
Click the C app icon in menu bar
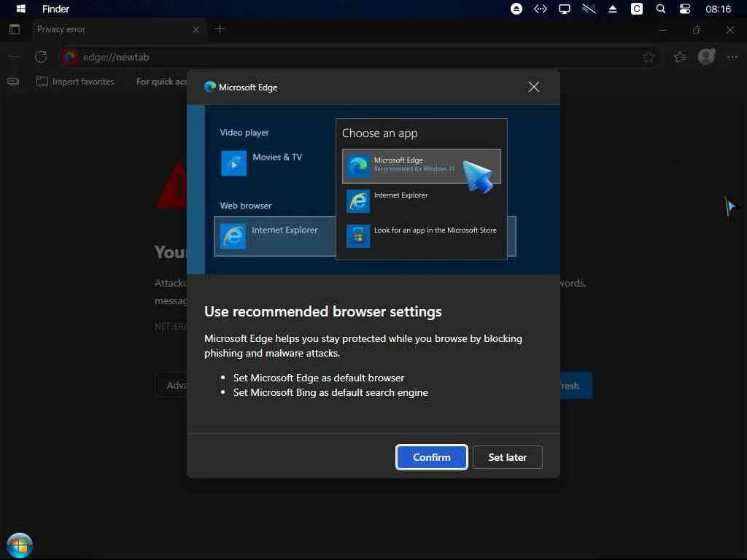(636, 9)
